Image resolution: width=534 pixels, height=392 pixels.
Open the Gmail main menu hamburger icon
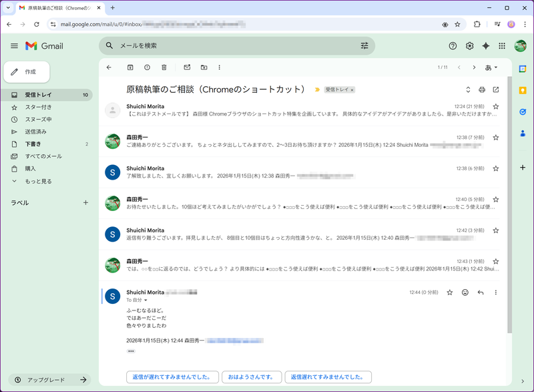[14, 45]
